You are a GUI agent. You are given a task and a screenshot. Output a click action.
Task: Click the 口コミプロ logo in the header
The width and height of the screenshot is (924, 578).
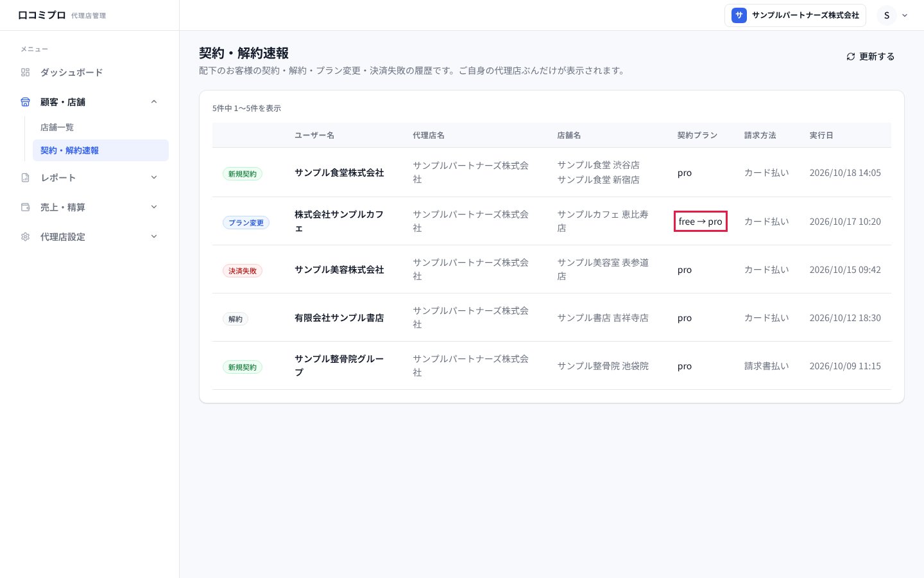(42, 15)
